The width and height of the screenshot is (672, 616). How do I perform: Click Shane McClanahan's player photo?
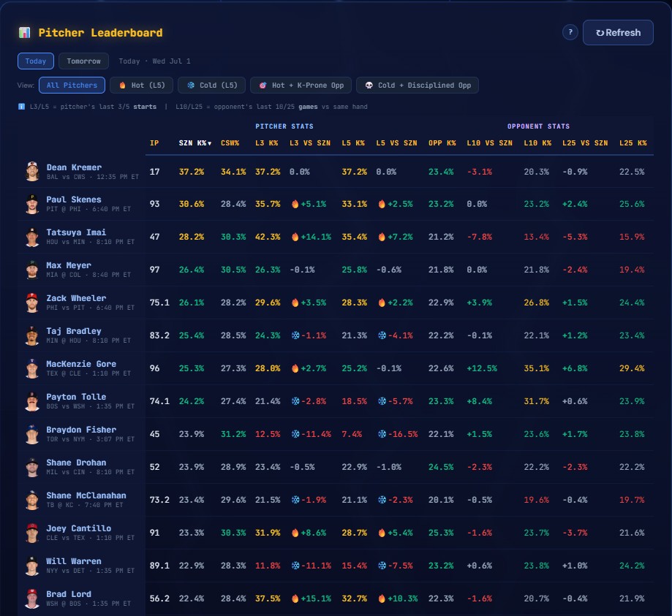pos(32,500)
